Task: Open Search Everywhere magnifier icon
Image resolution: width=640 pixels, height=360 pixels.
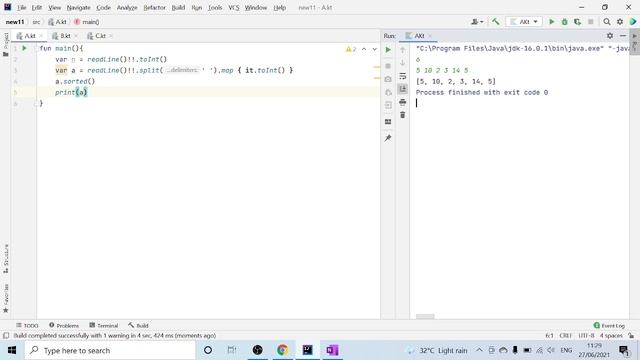Action: [x=607, y=22]
